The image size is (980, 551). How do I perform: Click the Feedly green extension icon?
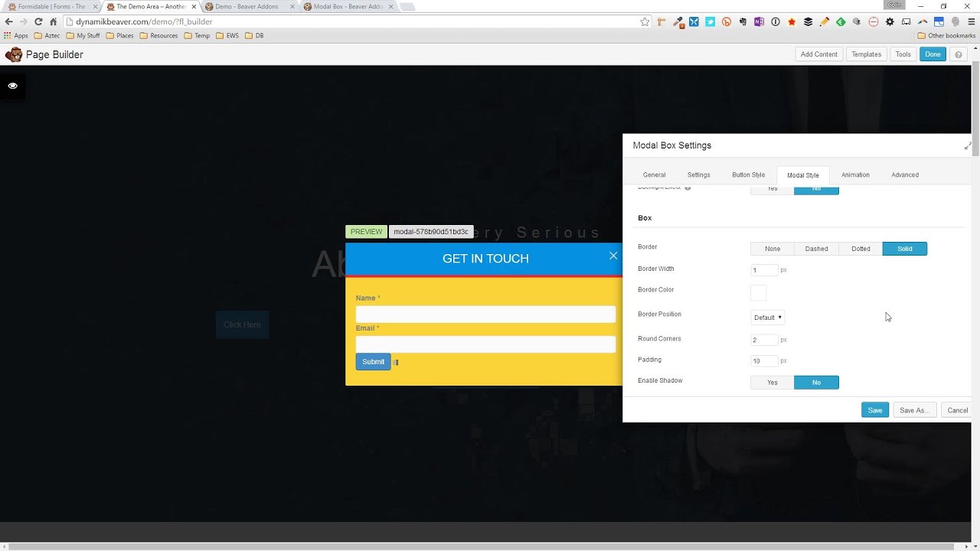pyautogui.click(x=841, y=22)
